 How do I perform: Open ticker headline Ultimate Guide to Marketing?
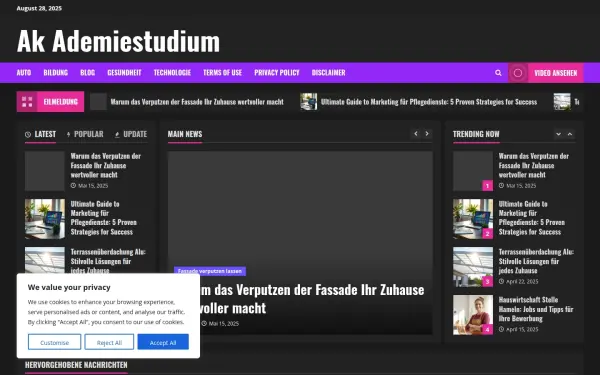click(x=429, y=102)
